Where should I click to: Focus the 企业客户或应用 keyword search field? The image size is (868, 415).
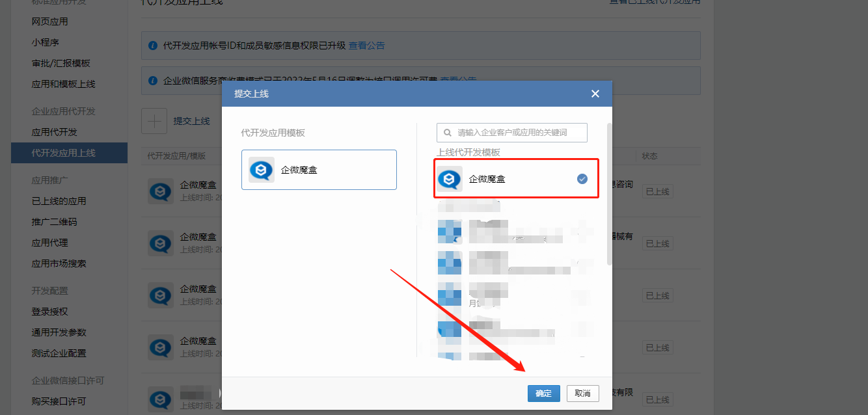512,132
